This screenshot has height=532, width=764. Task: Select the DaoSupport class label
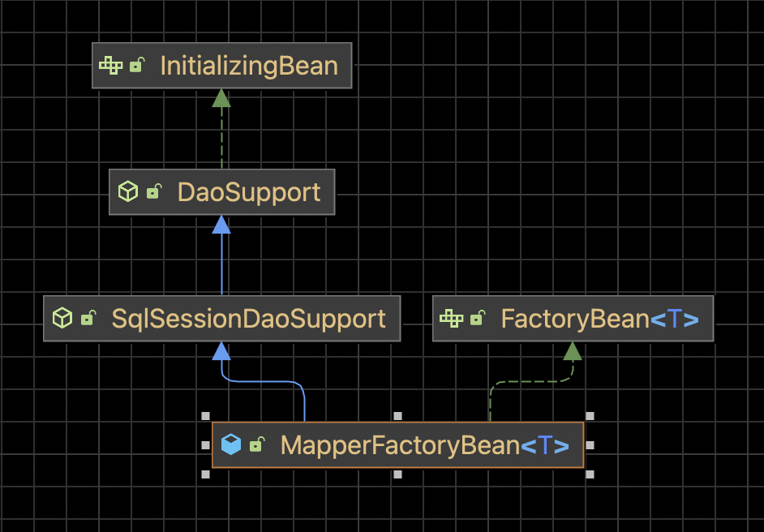pos(249,192)
